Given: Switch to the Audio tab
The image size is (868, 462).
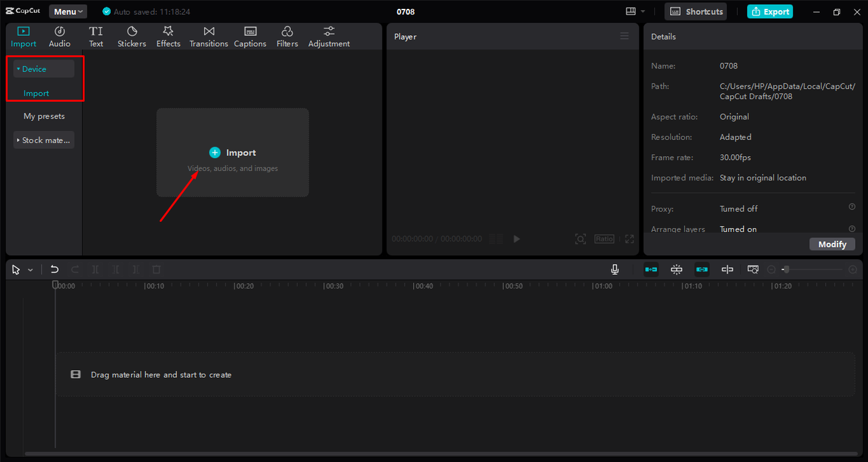Looking at the screenshot, I should point(60,37).
